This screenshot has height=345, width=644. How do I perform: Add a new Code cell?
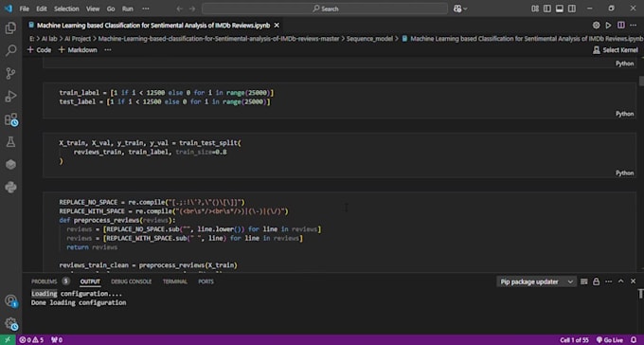[39, 49]
